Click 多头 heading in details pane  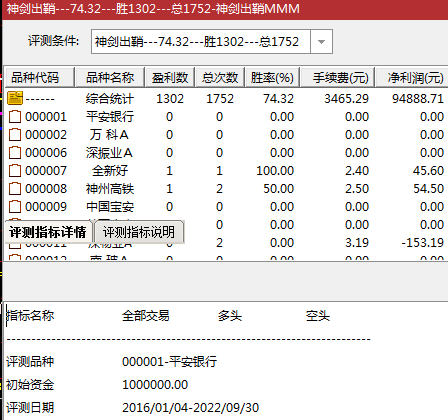(x=230, y=315)
